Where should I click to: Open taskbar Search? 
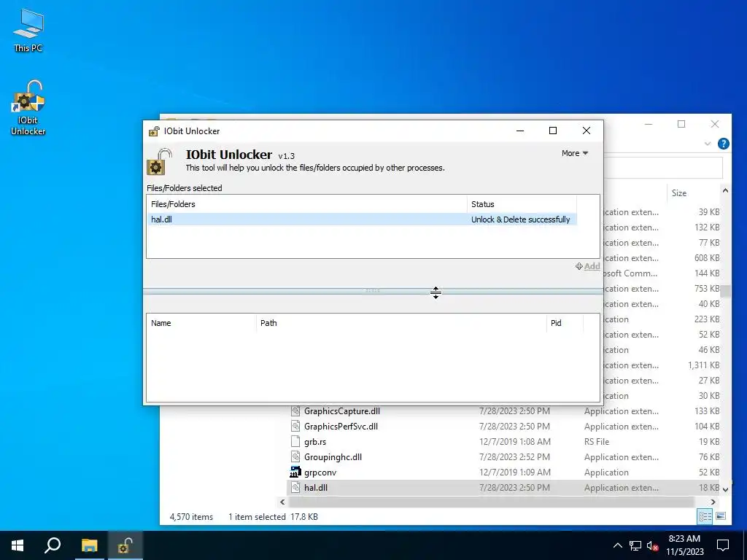53,545
